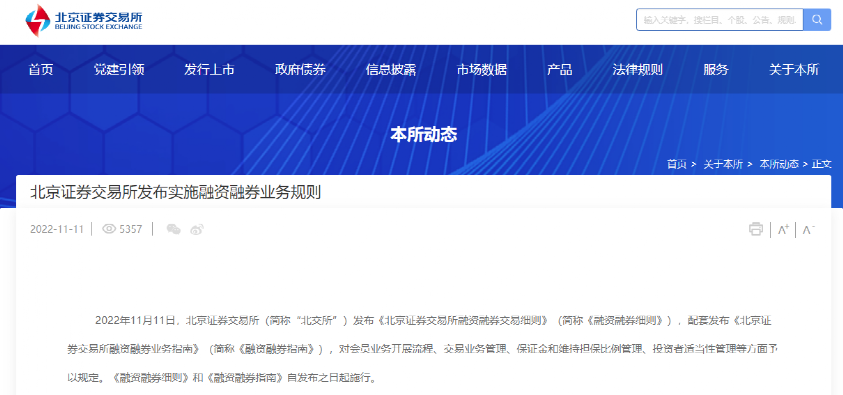Screen dimensions: 843x395
Task: Click the eye view-count icon
Action: coord(109,229)
